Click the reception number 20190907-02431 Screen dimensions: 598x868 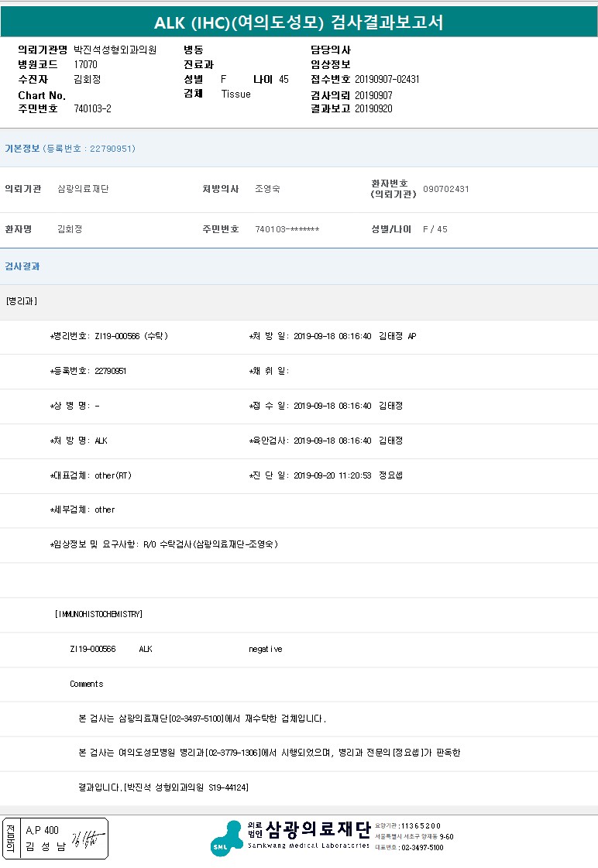click(x=387, y=79)
